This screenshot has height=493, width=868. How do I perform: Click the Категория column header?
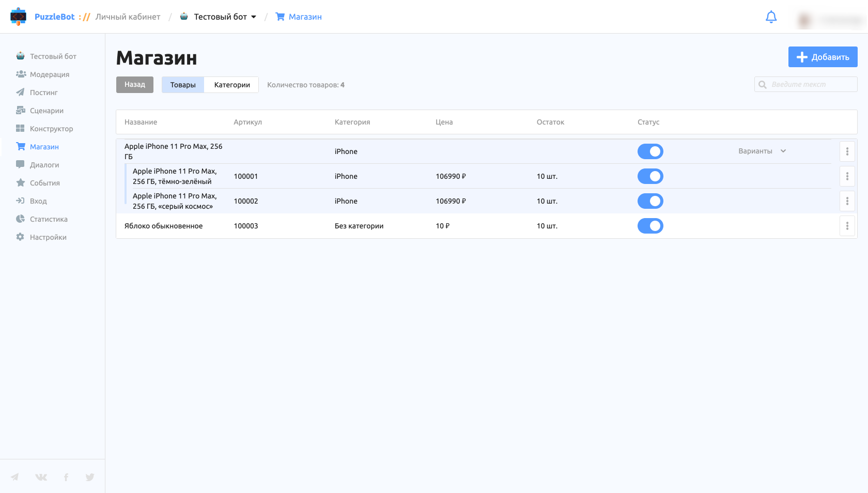(x=352, y=122)
